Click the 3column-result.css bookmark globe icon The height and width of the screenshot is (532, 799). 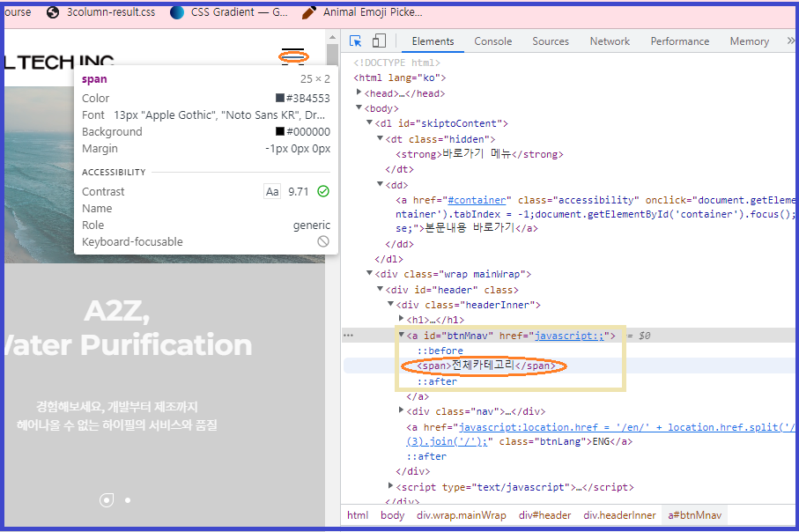click(53, 12)
